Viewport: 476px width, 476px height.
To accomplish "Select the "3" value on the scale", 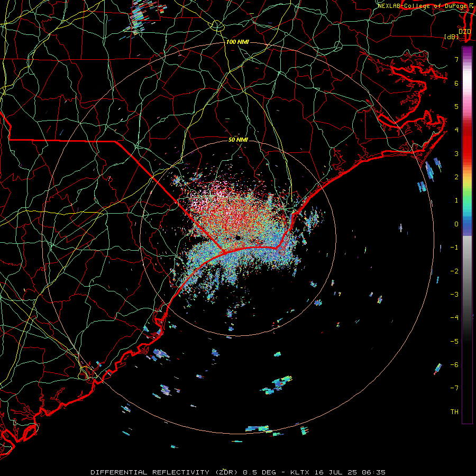I will [x=456, y=153].
